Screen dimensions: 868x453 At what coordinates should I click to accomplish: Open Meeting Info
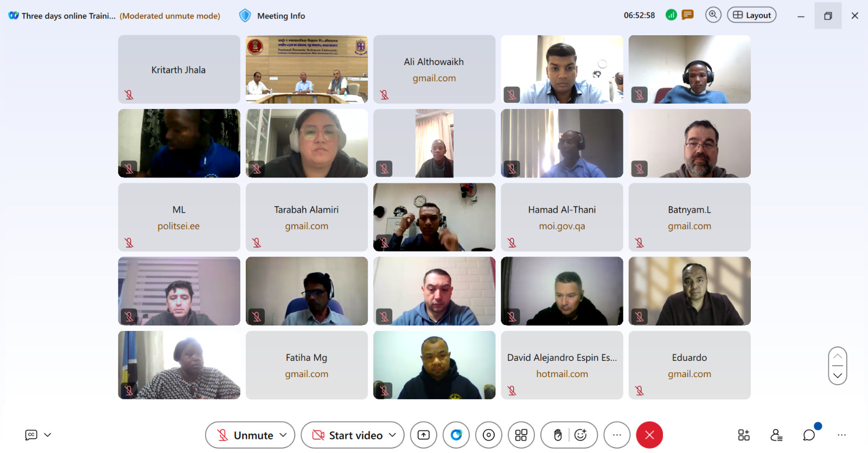coord(272,16)
